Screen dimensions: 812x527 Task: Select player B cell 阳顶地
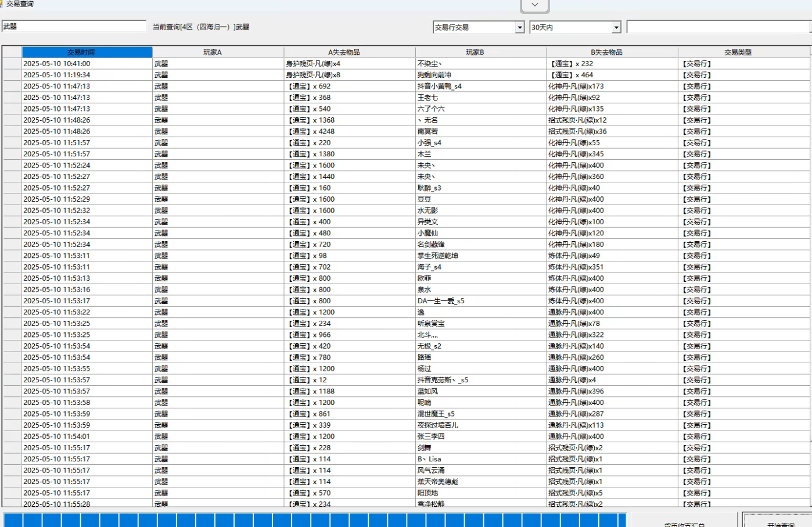[x=481, y=493]
